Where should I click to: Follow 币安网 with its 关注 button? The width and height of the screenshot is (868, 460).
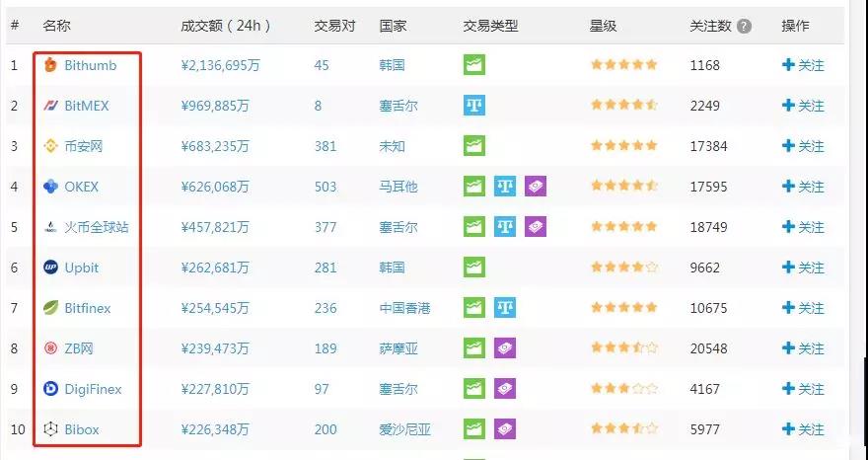803,146
